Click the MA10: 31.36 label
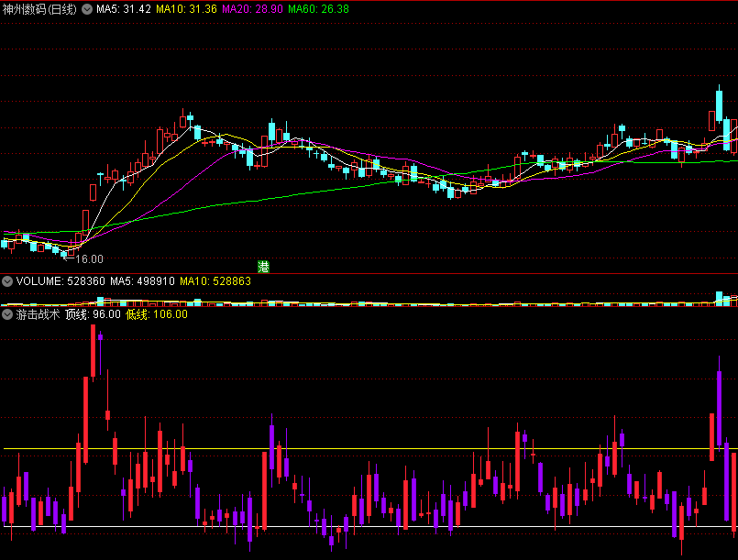Image resolution: width=738 pixels, height=560 pixels. [x=186, y=9]
